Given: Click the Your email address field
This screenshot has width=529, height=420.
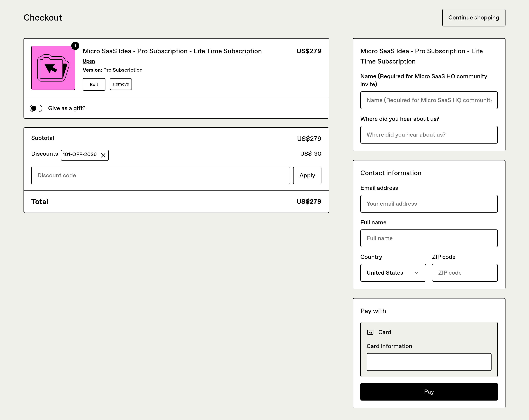Looking at the screenshot, I should click(x=429, y=204).
